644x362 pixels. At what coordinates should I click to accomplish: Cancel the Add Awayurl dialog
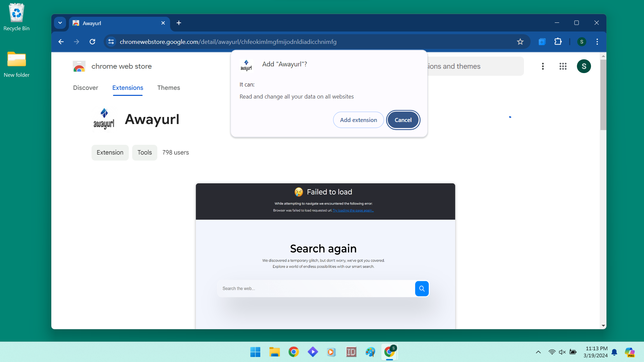tap(403, 120)
